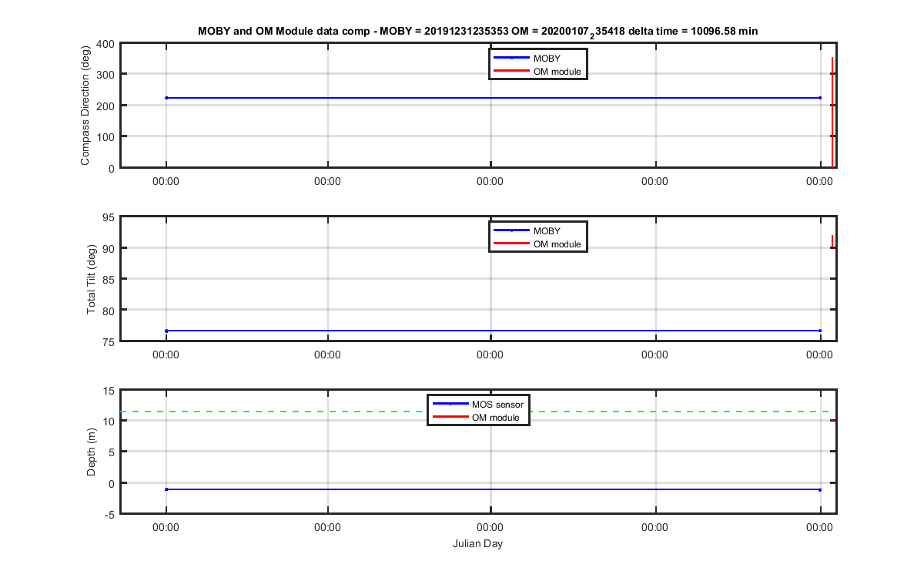Click the '100' tick on compass axis
The height and width of the screenshot is (578, 924).
tap(107, 136)
